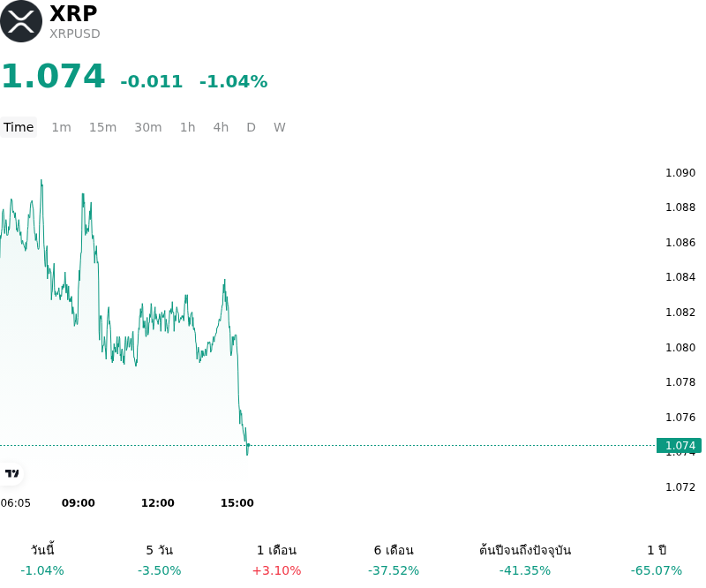This screenshot has width=706, height=588.
Task: Choose the 30m timeframe
Action: 148,127
